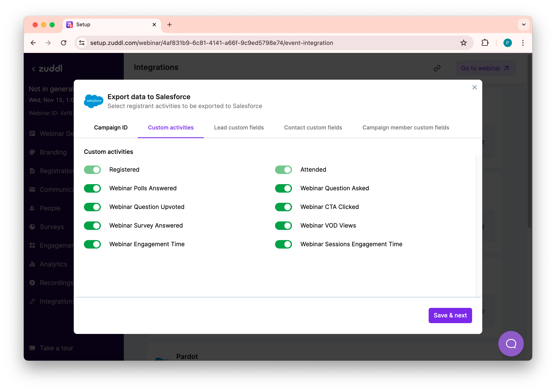Open the Lead custom fields tab
The width and height of the screenshot is (556, 392).
239,128
